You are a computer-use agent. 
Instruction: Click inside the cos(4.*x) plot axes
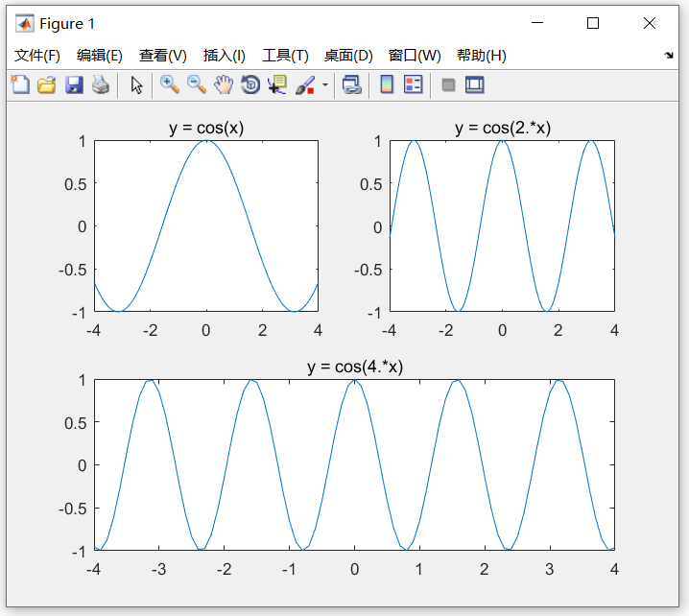click(355, 464)
